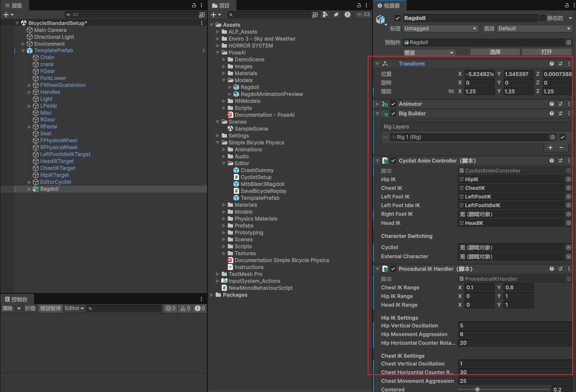The width and height of the screenshot is (576, 392).
Task: Open the Static flags dropdown arrow
Action: pos(570,18)
